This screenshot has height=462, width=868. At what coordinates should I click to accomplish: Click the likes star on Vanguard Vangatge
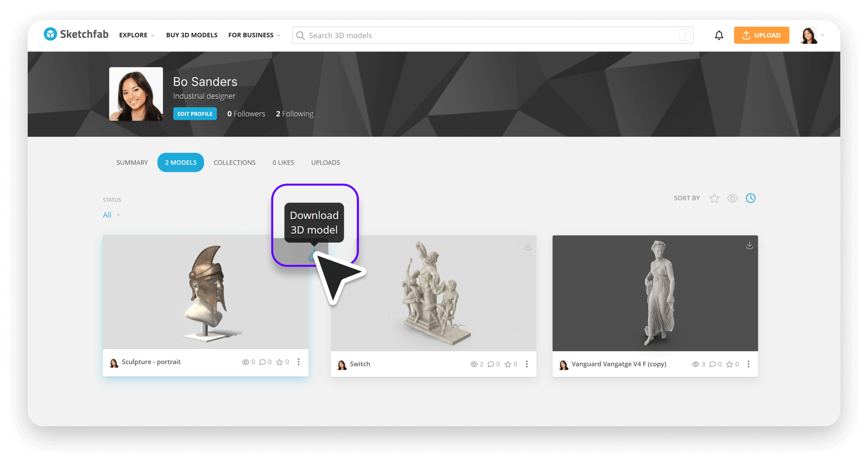pyautogui.click(x=729, y=364)
